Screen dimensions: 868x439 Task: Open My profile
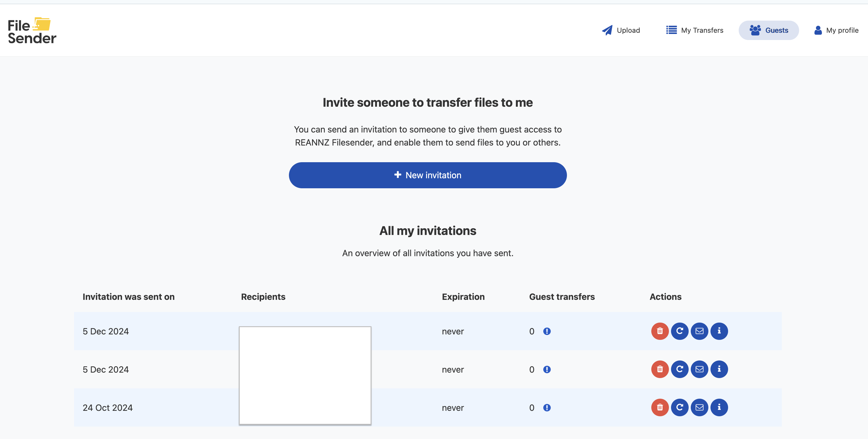[x=836, y=30]
